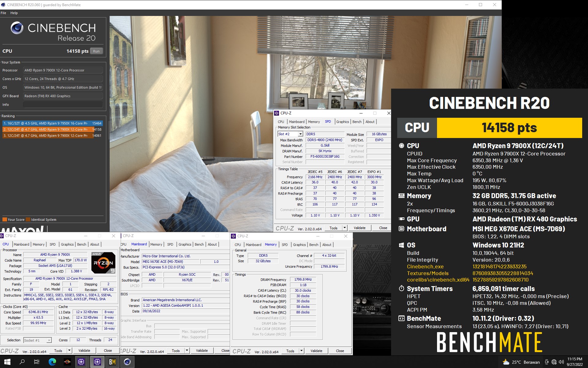Click BenchMate Memory module icon
The height and width of the screenshot is (368, 588).
coord(401,196)
